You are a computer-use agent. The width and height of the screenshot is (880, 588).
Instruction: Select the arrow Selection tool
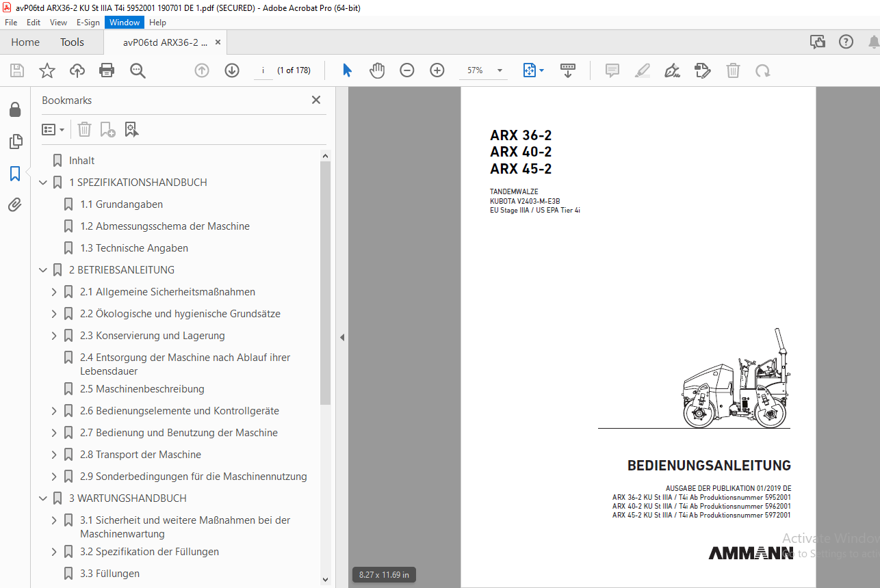348,70
